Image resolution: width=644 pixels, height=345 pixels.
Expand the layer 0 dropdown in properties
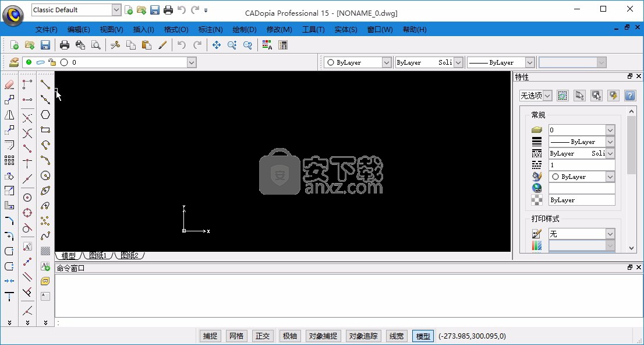610,130
